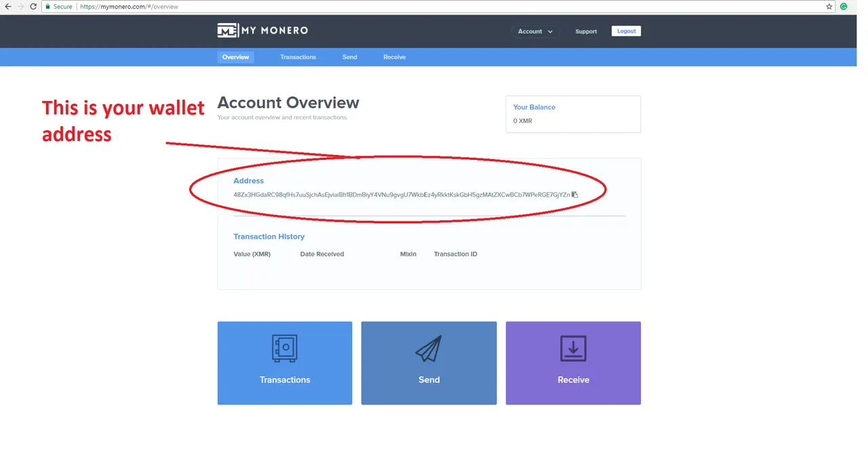This screenshot has height=454, width=868.
Task: Copy wallet address with clipboard icon
Action: coord(575,194)
